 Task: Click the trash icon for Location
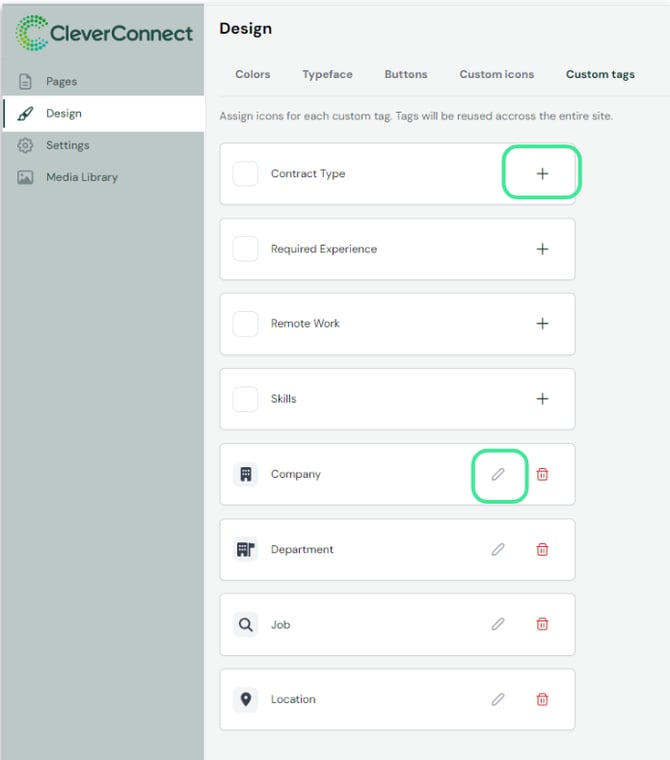coord(542,699)
